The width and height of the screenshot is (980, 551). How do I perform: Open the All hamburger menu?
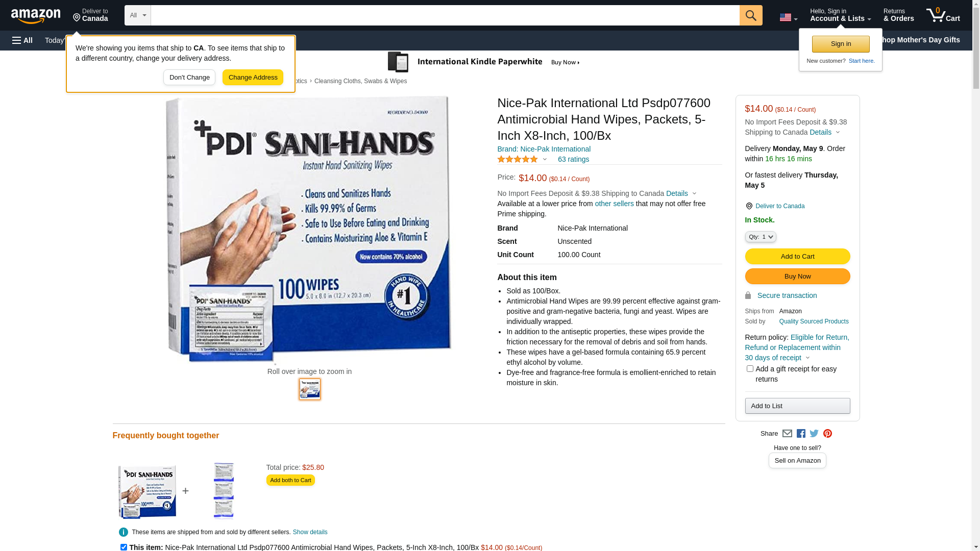22,40
